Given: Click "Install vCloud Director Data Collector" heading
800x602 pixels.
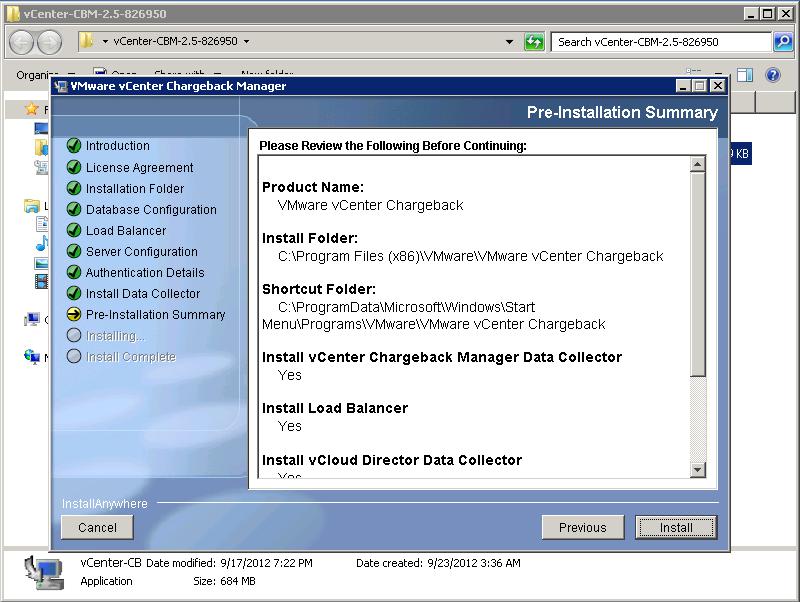Looking at the screenshot, I should (x=392, y=460).
